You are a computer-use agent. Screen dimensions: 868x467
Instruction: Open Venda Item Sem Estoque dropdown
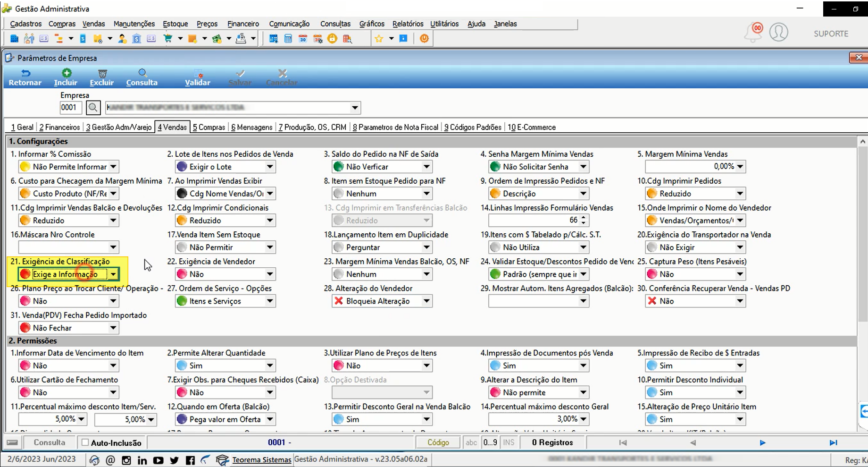tap(270, 247)
